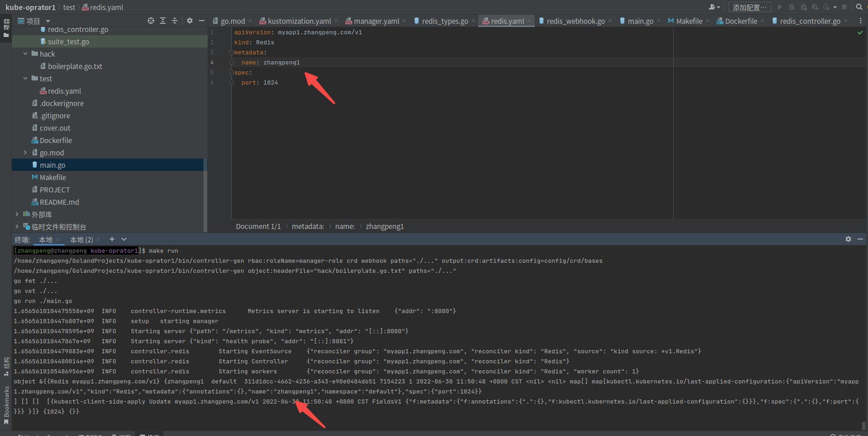Close the kustomization.yaml editor tab
The image size is (868, 436).
[x=336, y=21]
